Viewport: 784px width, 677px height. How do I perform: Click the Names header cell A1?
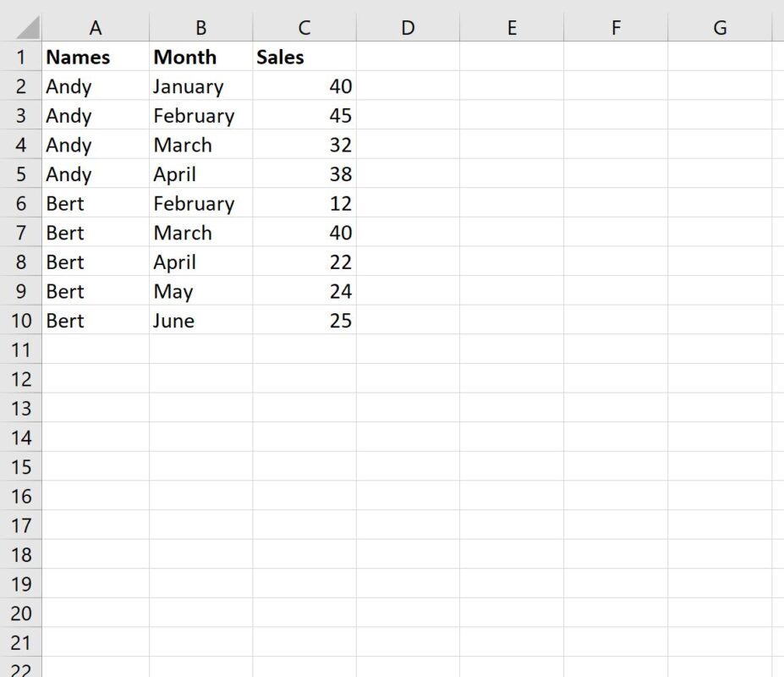coord(96,57)
